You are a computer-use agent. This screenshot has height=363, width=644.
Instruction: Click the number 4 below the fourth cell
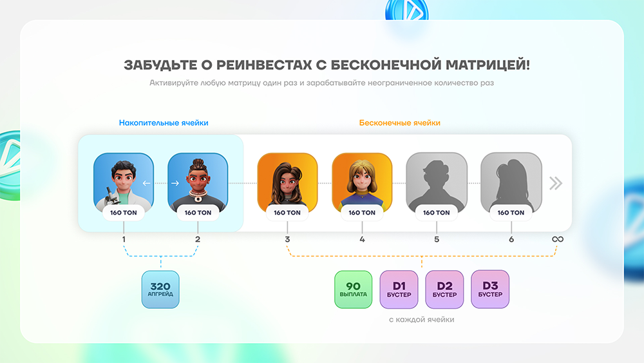pos(362,239)
